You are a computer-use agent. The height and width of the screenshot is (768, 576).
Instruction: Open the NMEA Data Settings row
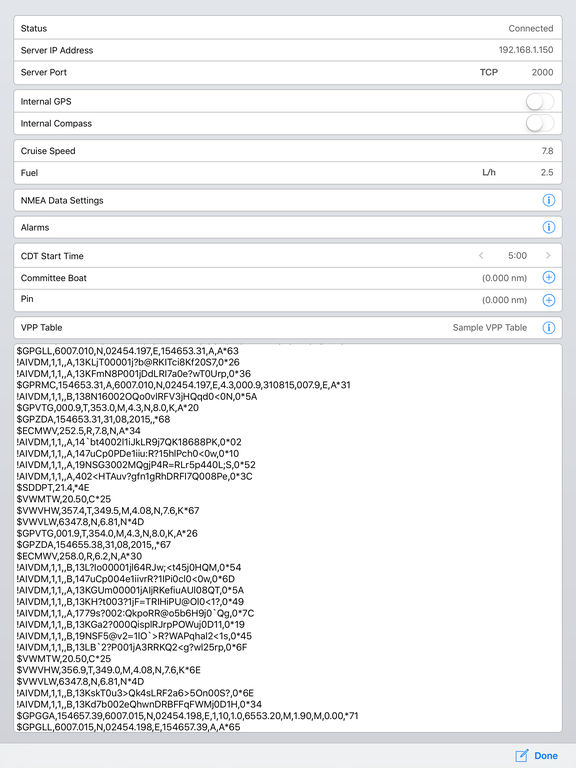pyautogui.click(x=288, y=200)
